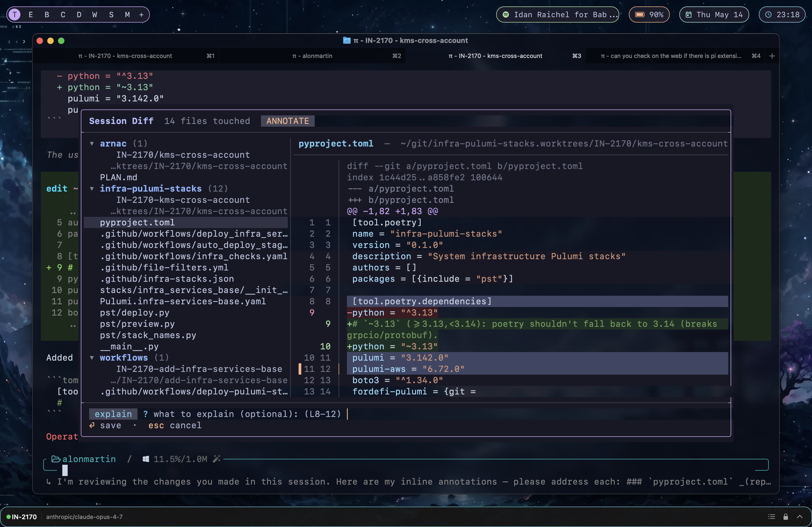Select pst/preview.py in the file tree

[137, 324]
